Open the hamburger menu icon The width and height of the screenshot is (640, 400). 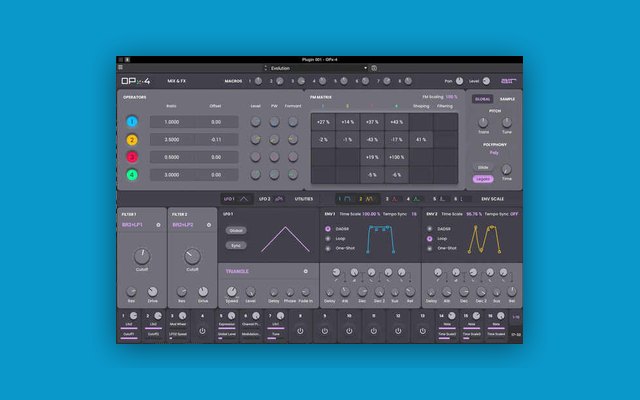point(120,67)
